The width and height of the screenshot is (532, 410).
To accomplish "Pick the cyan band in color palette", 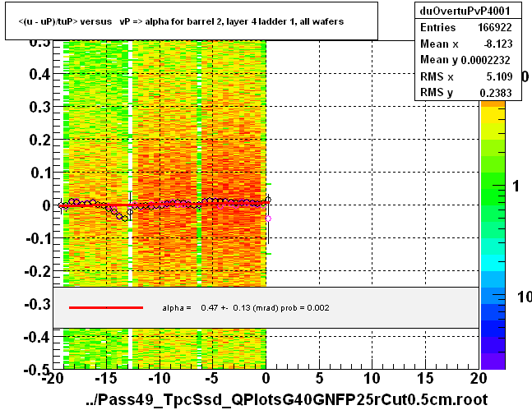I will point(493,263).
